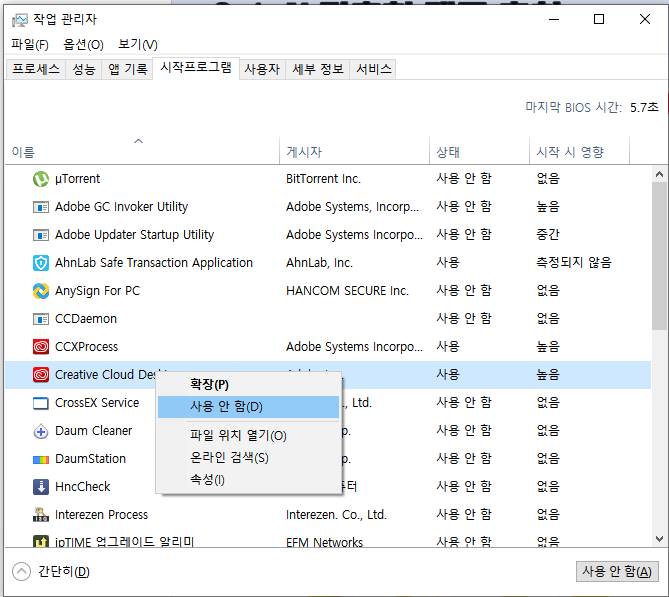Click 높음 impact of Adobe GC Invoker
Viewport: 669px width, 597px height.
(x=548, y=207)
